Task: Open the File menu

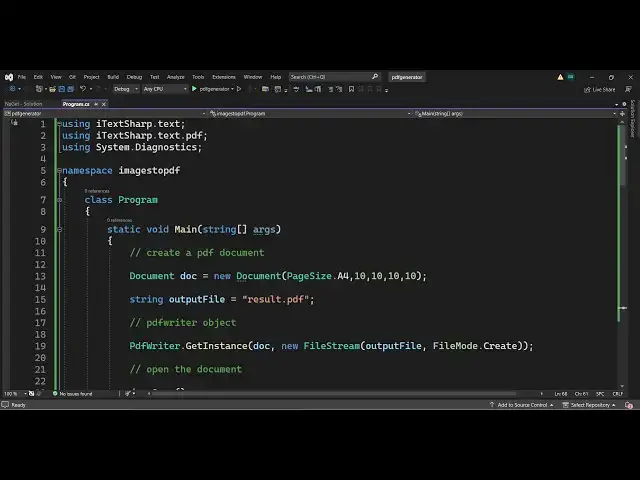Action: [x=22, y=77]
